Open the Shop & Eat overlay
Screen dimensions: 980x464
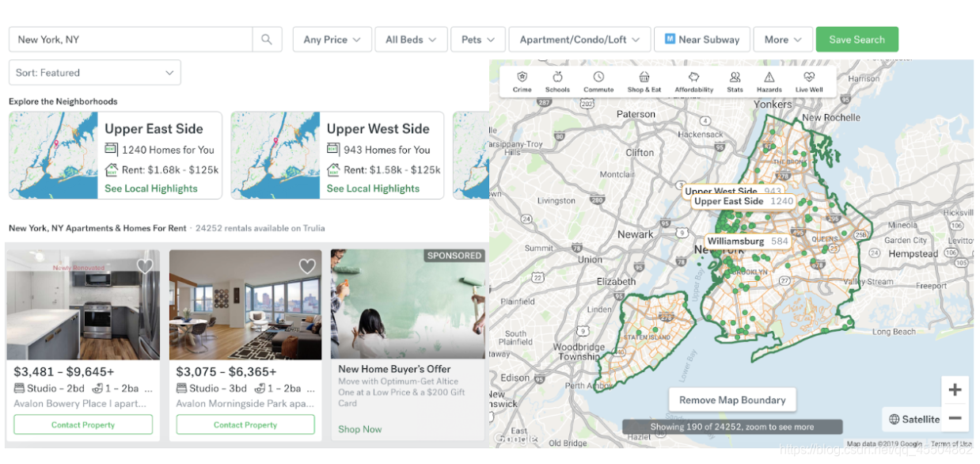pyautogui.click(x=644, y=81)
